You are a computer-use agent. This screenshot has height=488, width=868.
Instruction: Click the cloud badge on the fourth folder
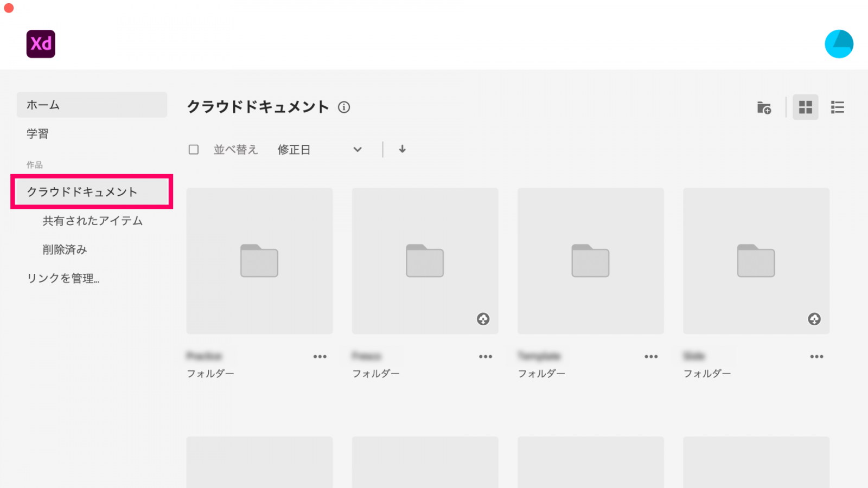pyautogui.click(x=814, y=319)
